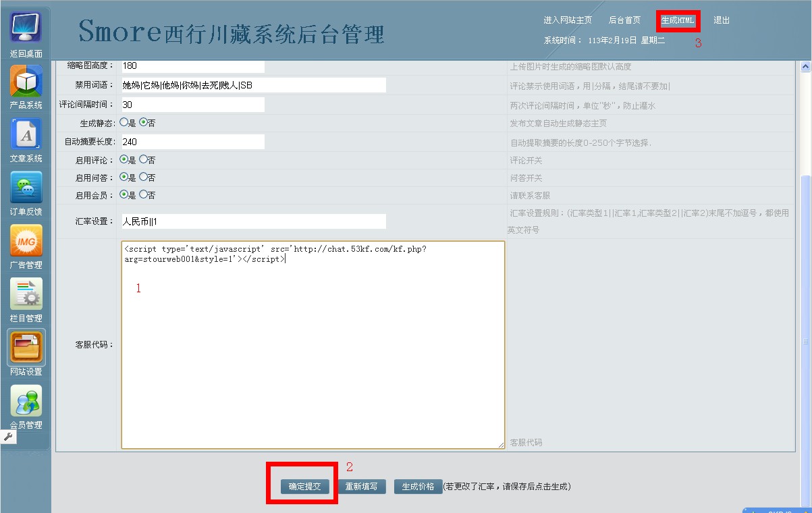Screen dimensions: 812x513
Task: Open 进入网站主页 to visit site homepage
Action: tap(569, 20)
